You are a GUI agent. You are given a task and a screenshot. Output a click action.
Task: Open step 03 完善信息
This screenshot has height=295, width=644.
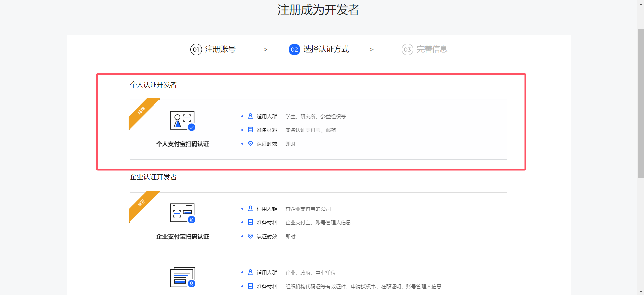(425, 49)
